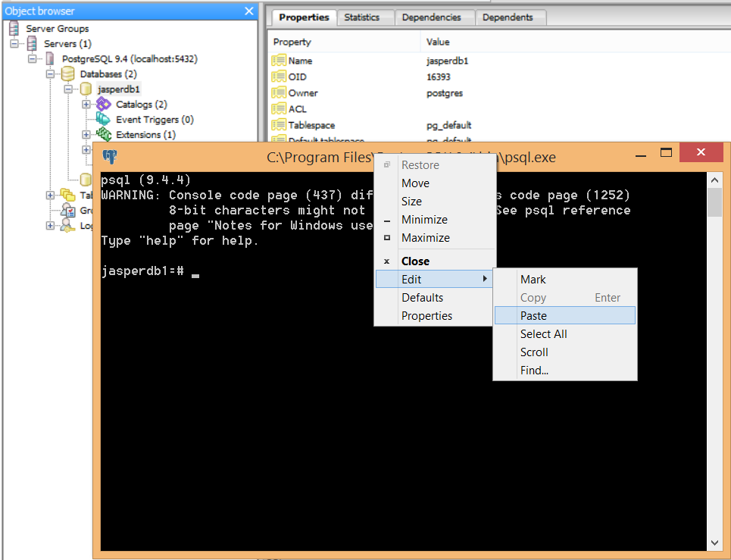Open Properties from the system menu

coord(435,316)
